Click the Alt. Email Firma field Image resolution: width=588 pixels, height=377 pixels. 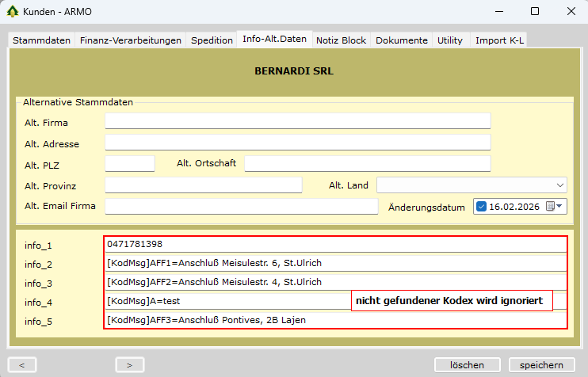click(x=241, y=206)
